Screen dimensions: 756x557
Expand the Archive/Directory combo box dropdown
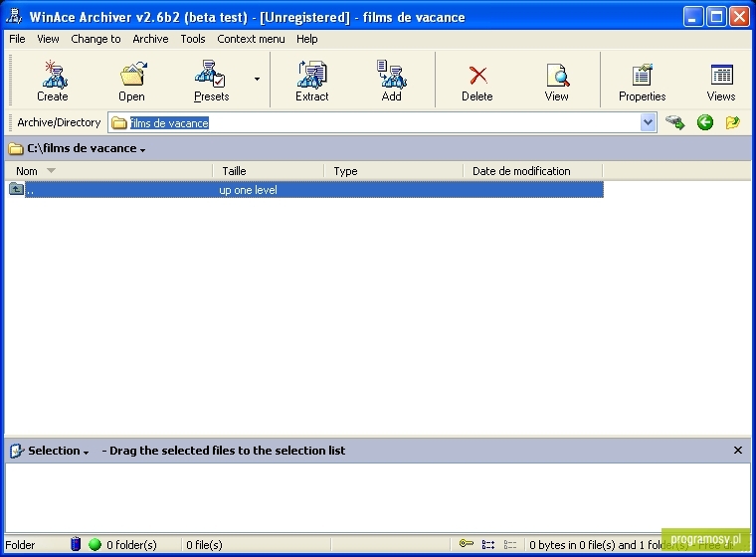click(648, 123)
